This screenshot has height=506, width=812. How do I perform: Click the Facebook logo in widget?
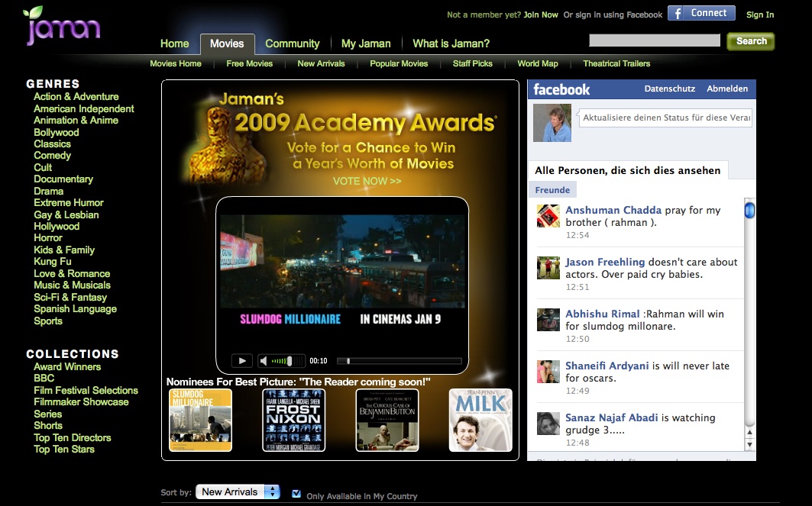pos(561,89)
